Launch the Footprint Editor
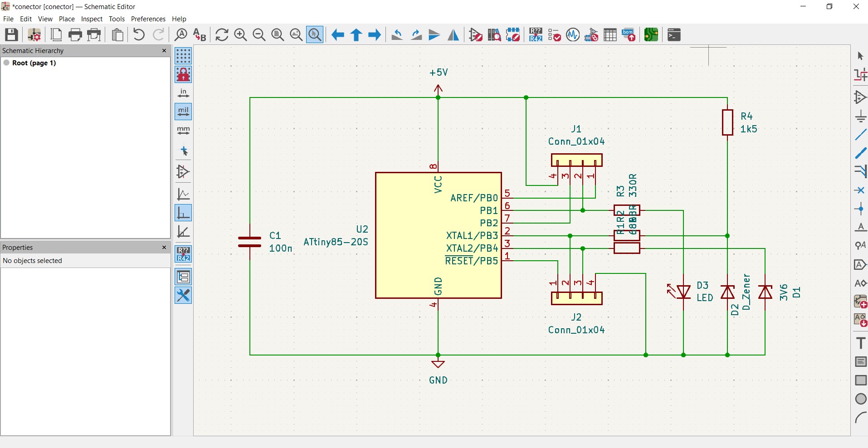Viewport: 868px width, 448px height. (513, 34)
